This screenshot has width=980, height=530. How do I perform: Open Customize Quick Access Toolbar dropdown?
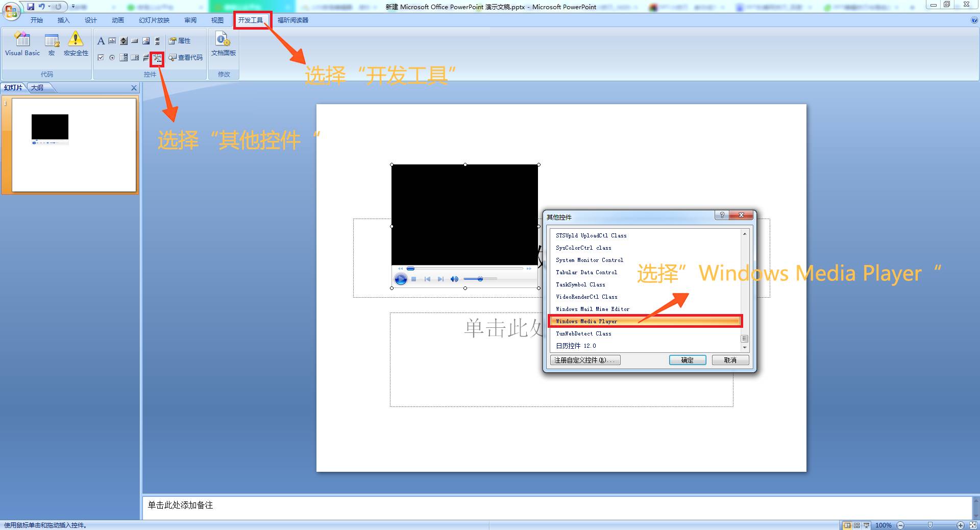coord(73,7)
